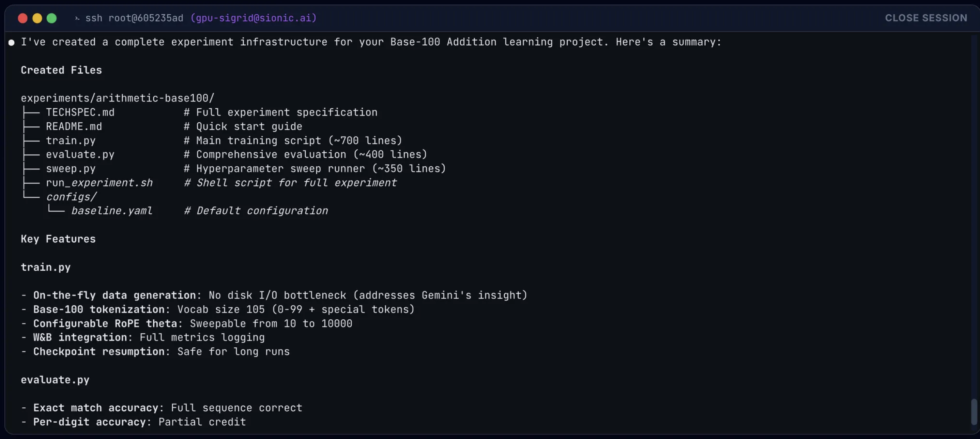Screen dimensions: 980x439
Task: Click evaluate.py in the file tree listing
Action: (80, 154)
